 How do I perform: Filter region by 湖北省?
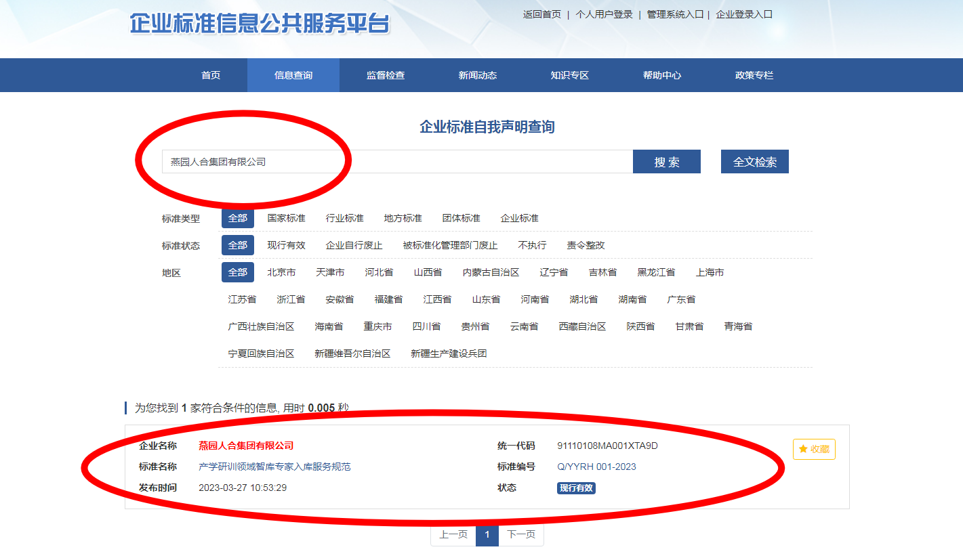pyautogui.click(x=584, y=299)
